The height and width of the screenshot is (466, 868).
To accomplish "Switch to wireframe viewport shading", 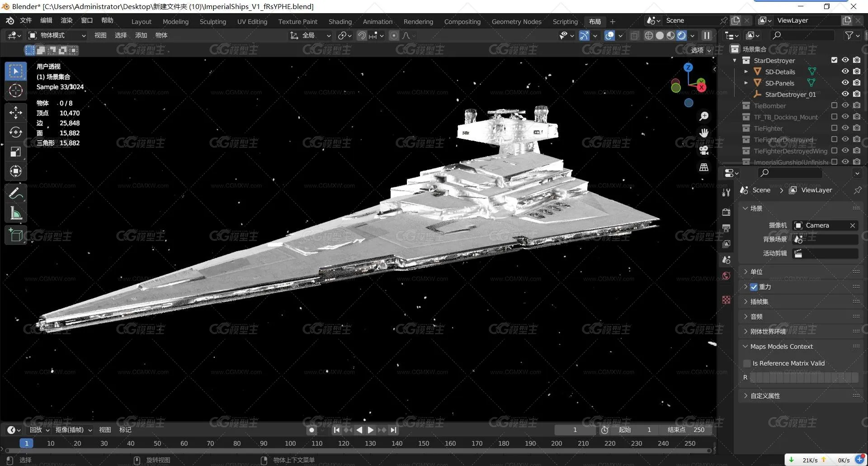I will click(x=649, y=35).
